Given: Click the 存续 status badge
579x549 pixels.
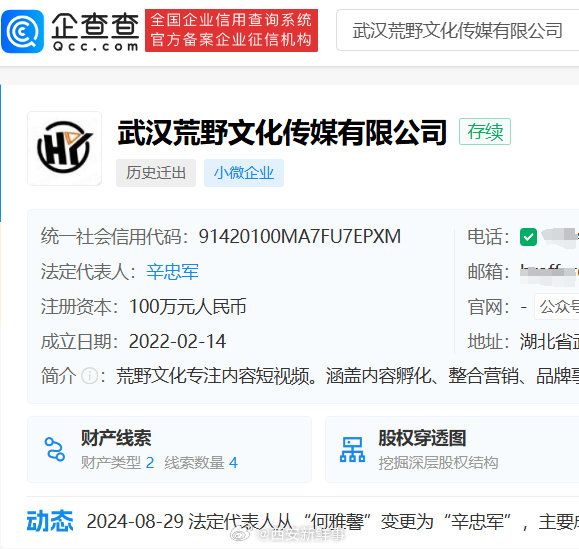Looking at the screenshot, I should (484, 131).
